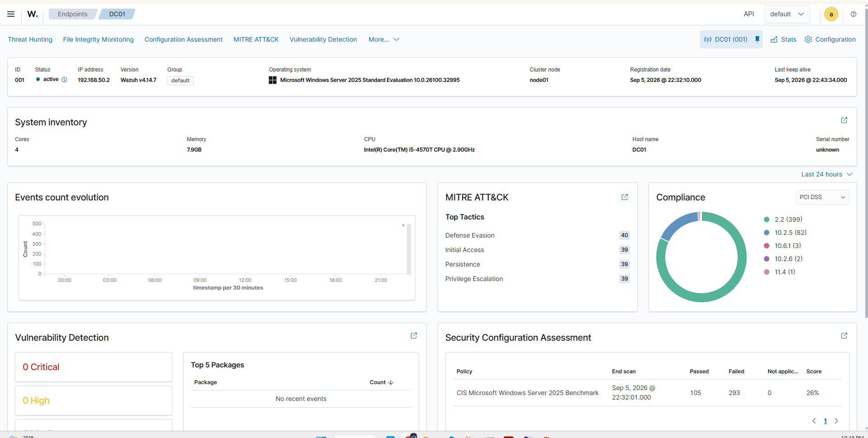This screenshot has width=868, height=438.
Task: Change the Last 24 hours time range
Action: tap(827, 174)
